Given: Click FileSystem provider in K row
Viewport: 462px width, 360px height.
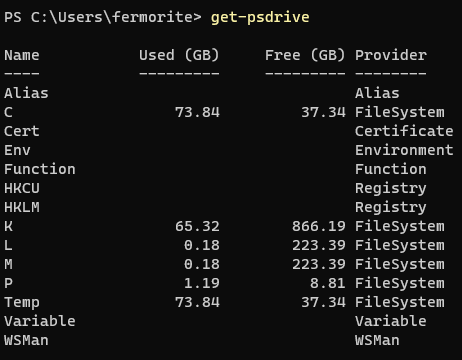Looking at the screenshot, I should (x=400, y=226).
